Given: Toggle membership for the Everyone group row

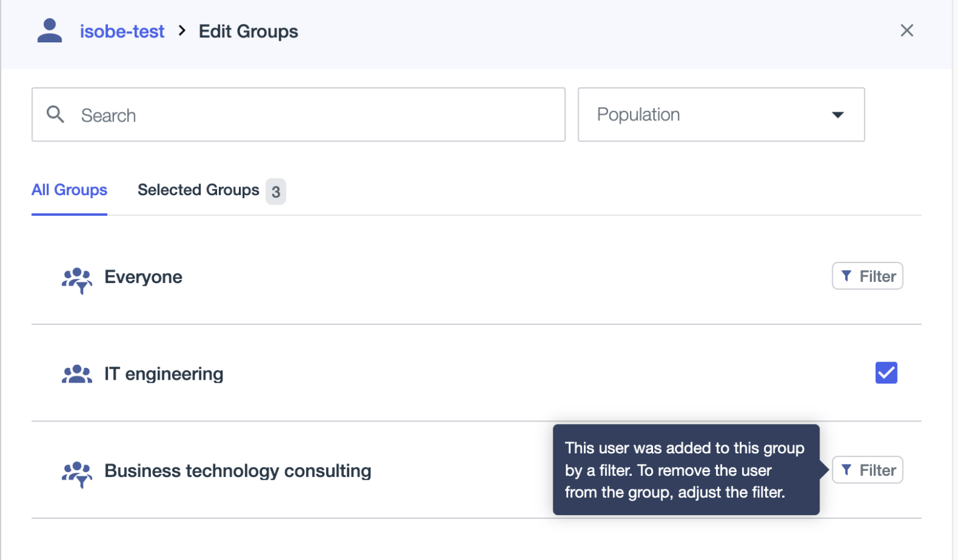Looking at the screenshot, I should coord(867,276).
